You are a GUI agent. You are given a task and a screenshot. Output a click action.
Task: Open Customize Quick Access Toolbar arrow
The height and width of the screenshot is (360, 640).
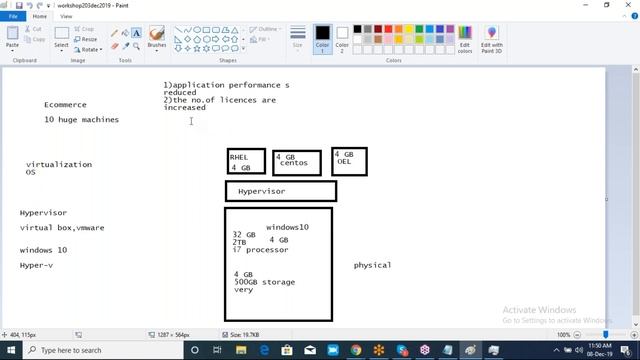48,6
